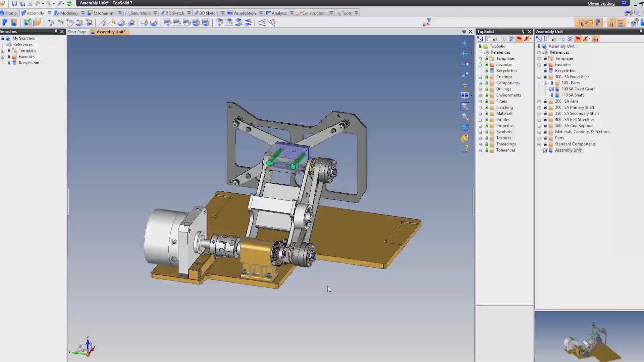The height and width of the screenshot is (362, 644).
Task: Click the four-pane view layout icon
Action: [465, 96]
